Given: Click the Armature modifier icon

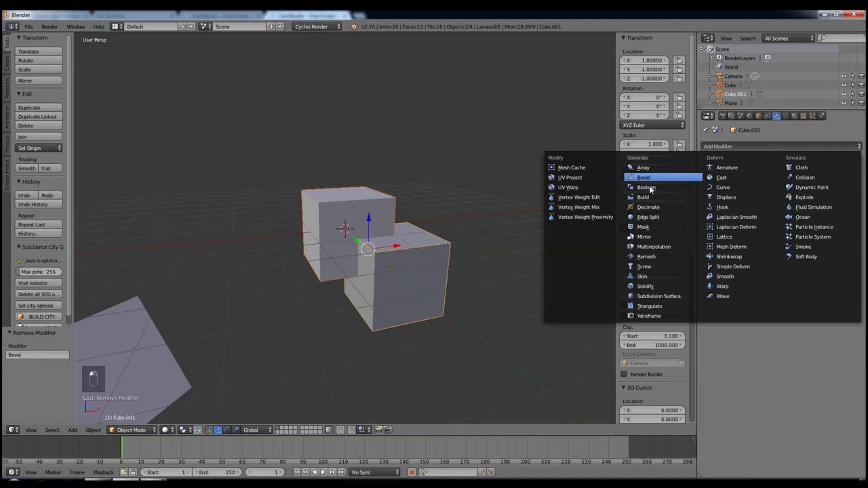Looking at the screenshot, I should [710, 167].
